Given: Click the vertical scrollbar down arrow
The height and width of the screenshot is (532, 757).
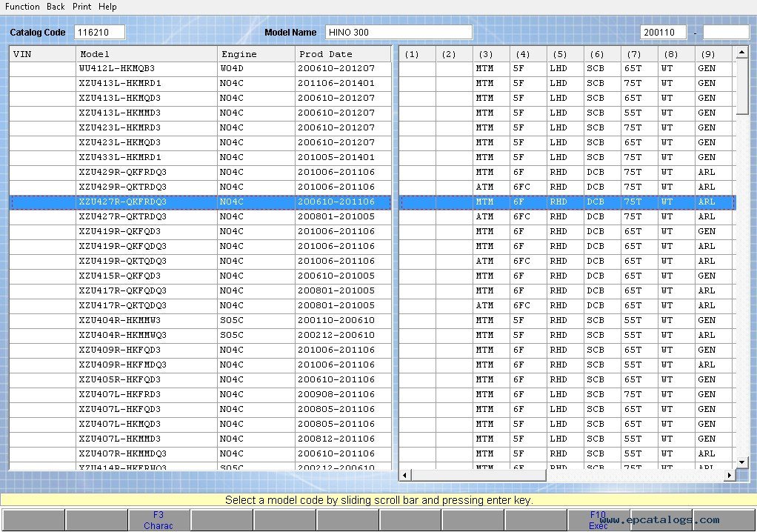Looking at the screenshot, I should (742, 462).
